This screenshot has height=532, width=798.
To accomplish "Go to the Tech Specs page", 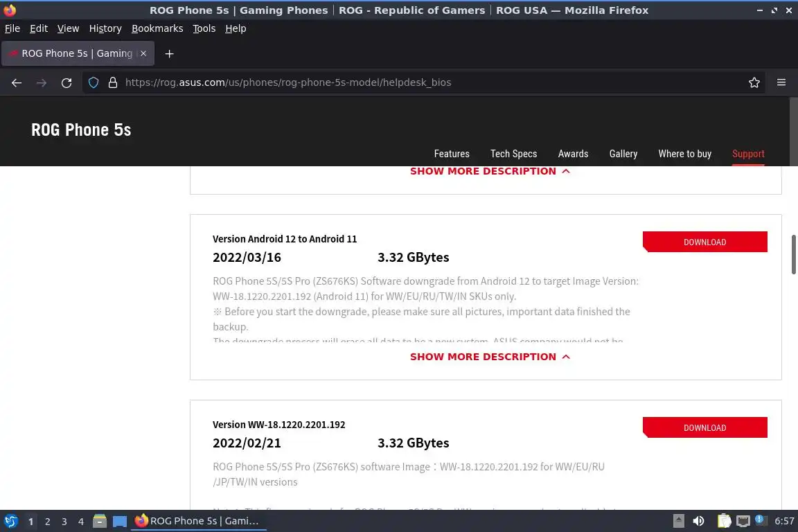I will click(513, 154).
